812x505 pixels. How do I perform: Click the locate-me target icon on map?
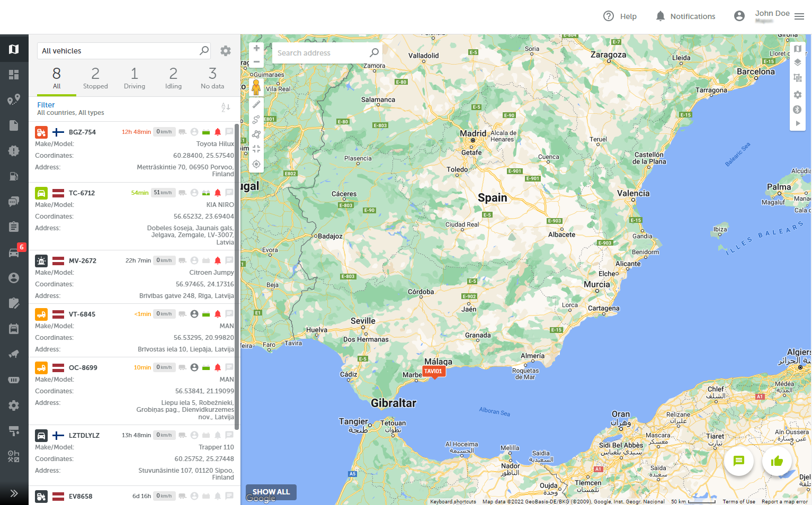pos(256,164)
